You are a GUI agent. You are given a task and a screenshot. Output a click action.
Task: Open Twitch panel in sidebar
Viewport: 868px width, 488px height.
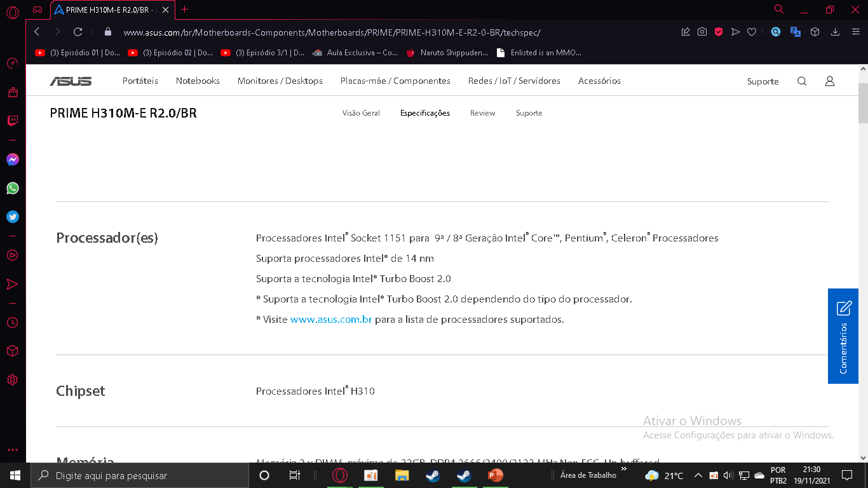(x=12, y=121)
